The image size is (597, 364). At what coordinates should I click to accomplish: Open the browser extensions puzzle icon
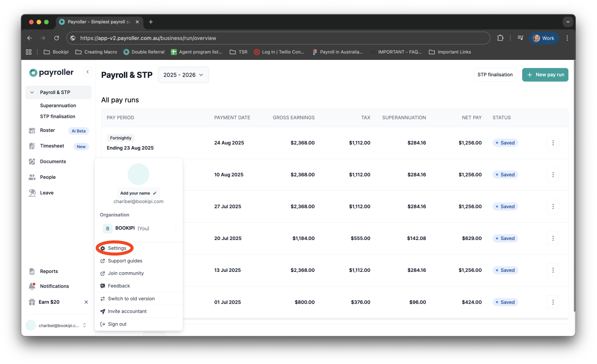tap(500, 38)
